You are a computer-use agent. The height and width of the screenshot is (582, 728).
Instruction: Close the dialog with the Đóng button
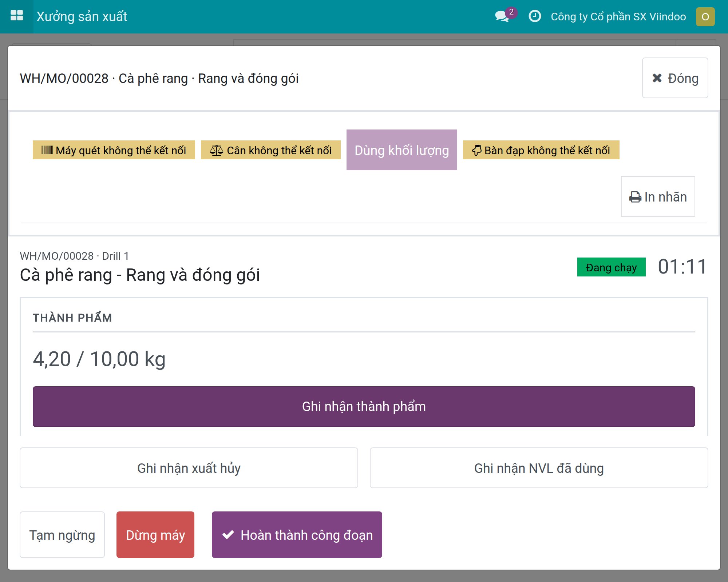click(x=675, y=78)
